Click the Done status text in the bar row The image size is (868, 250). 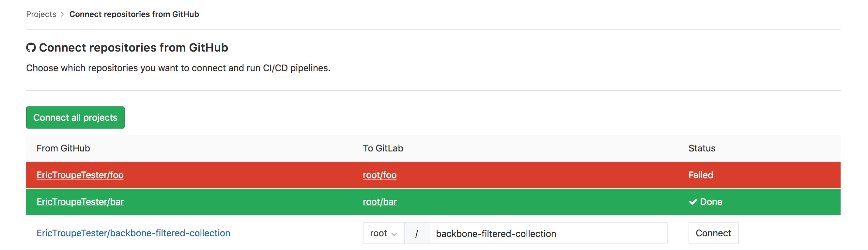click(711, 202)
